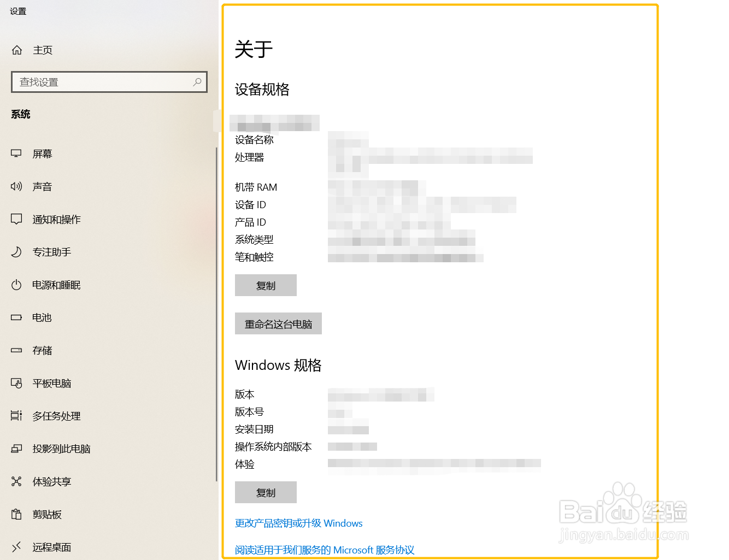Click the 专注助手 moon icon

point(16,252)
